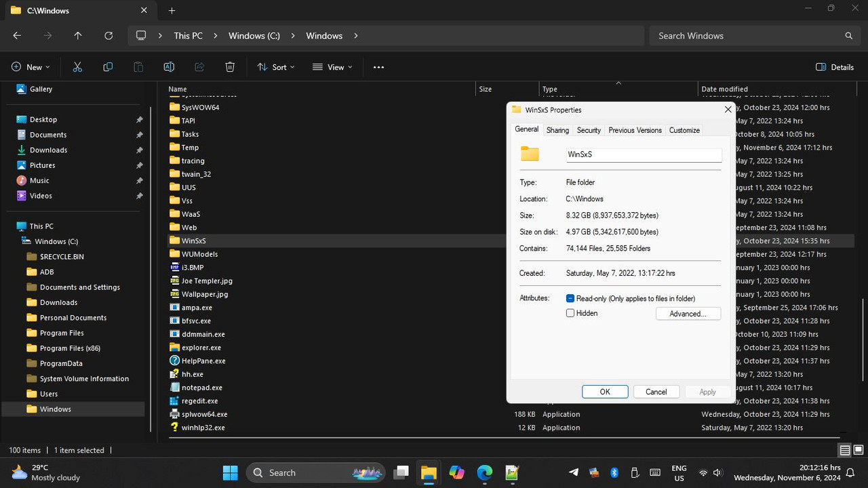
Task: Switch to details list view icon in status bar
Action: 845,450
